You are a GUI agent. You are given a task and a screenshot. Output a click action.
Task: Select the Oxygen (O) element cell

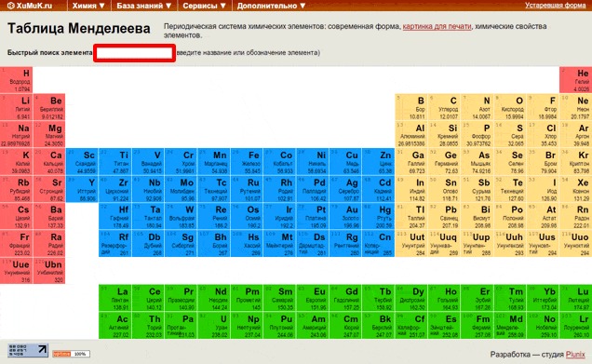510,107
